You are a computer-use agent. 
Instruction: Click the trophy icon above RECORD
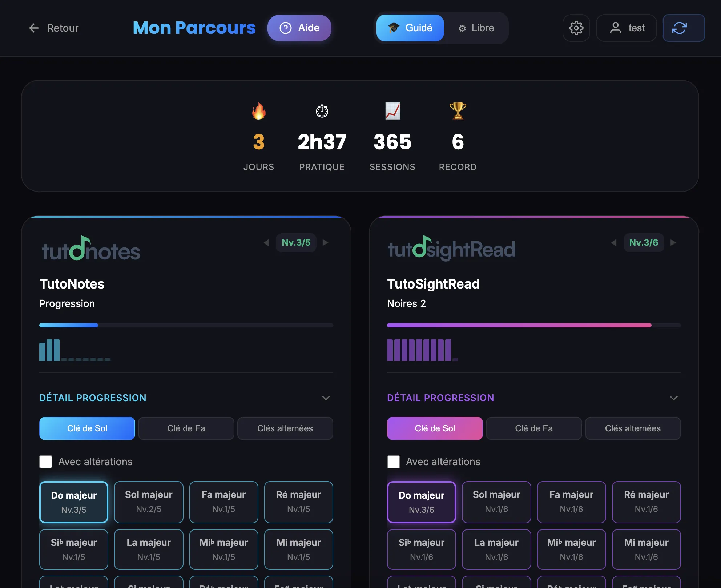click(x=458, y=111)
